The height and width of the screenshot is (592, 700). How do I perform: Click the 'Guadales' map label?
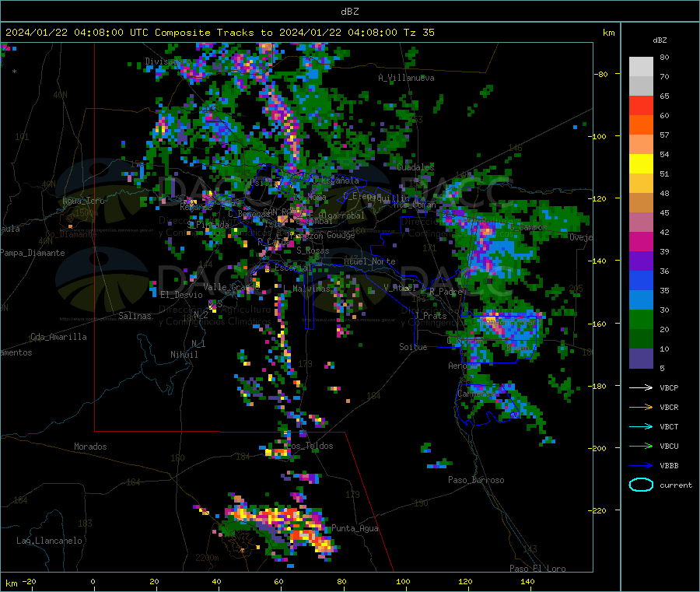click(x=415, y=167)
